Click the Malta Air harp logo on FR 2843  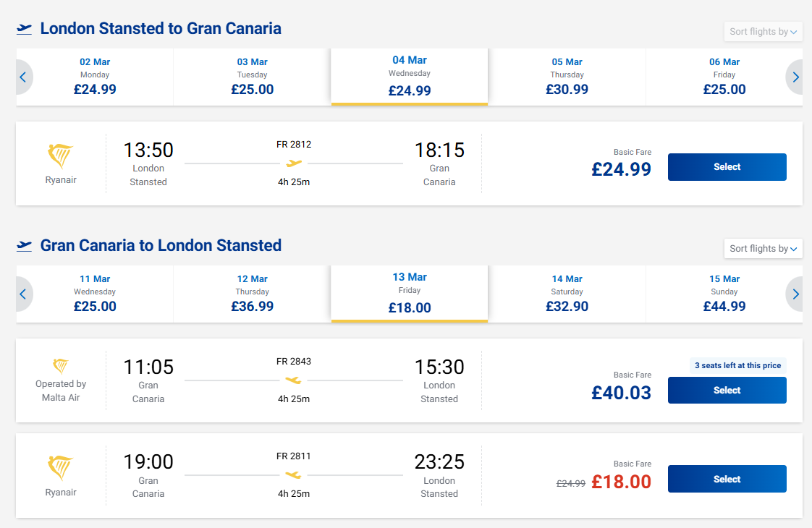(x=61, y=366)
